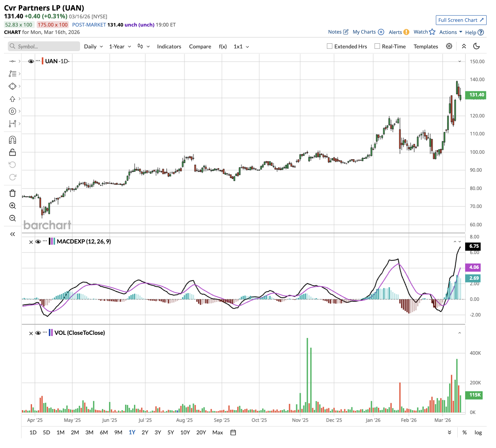Collapse the toolbar with double-up chevrons
The height and width of the screenshot is (448, 496).
click(x=464, y=46)
